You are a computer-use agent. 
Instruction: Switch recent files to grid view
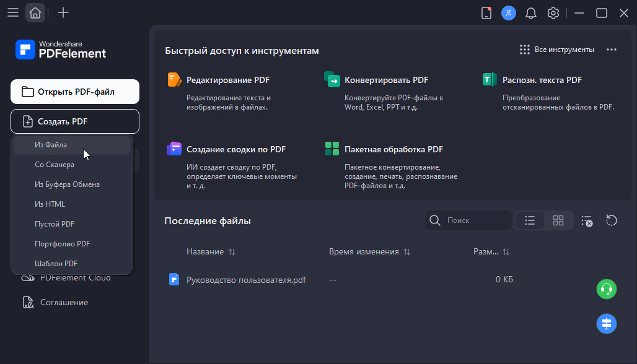click(x=558, y=220)
